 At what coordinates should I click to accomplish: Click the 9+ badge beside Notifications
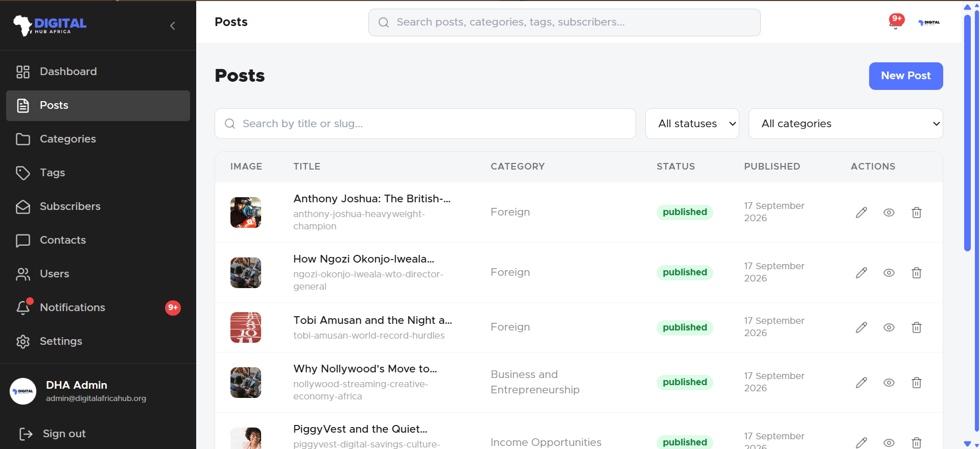(173, 308)
